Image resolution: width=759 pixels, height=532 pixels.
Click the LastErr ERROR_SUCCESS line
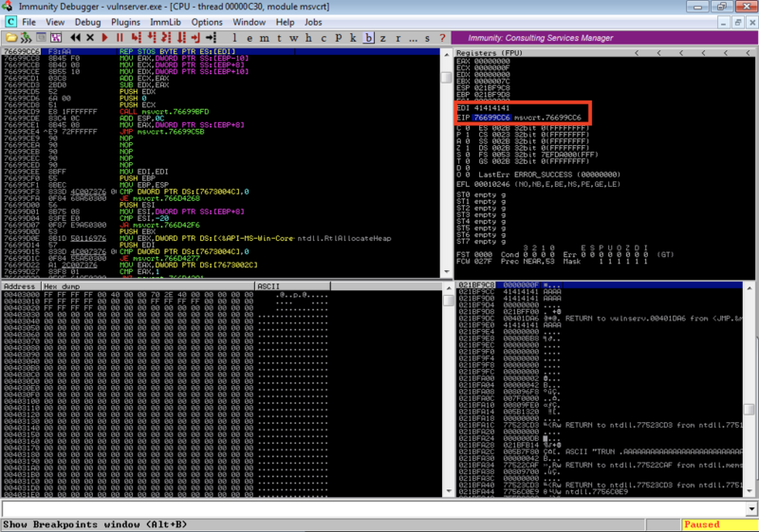tap(549, 174)
